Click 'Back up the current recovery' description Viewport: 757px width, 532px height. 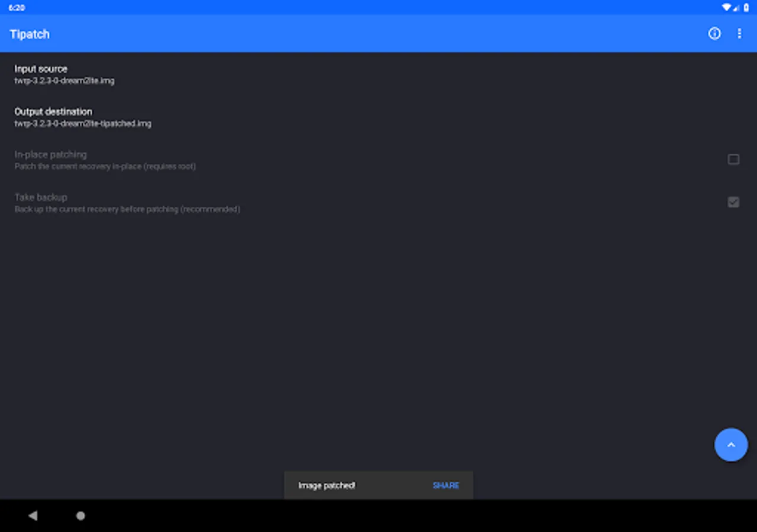(x=127, y=209)
